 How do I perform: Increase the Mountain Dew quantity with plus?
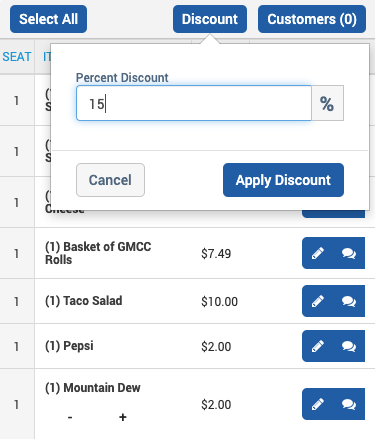pos(123,417)
